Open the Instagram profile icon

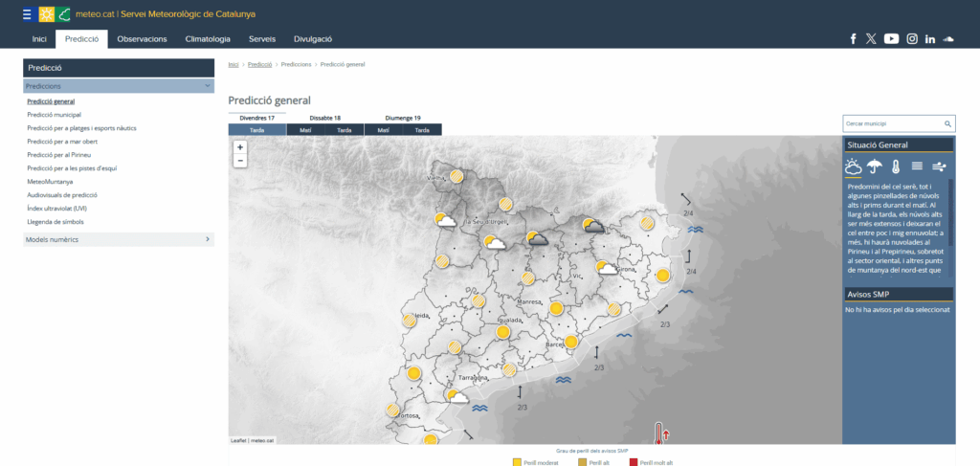912,38
